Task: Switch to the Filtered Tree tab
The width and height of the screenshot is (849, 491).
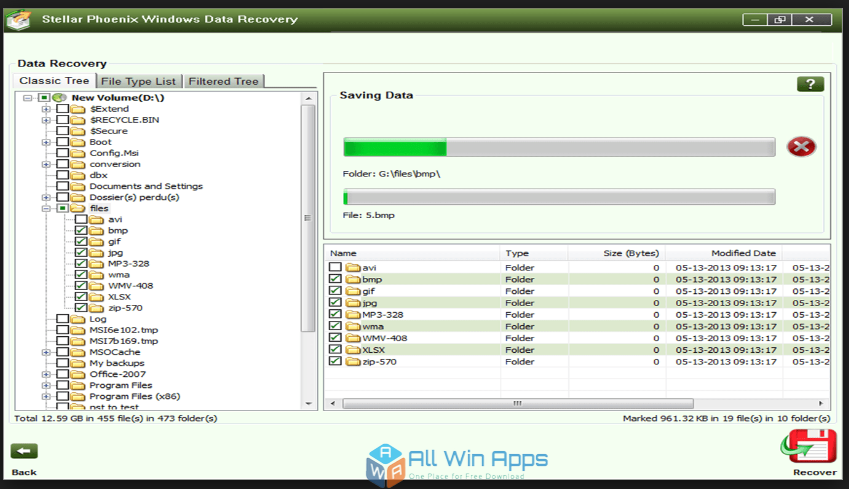Action: [x=224, y=81]
